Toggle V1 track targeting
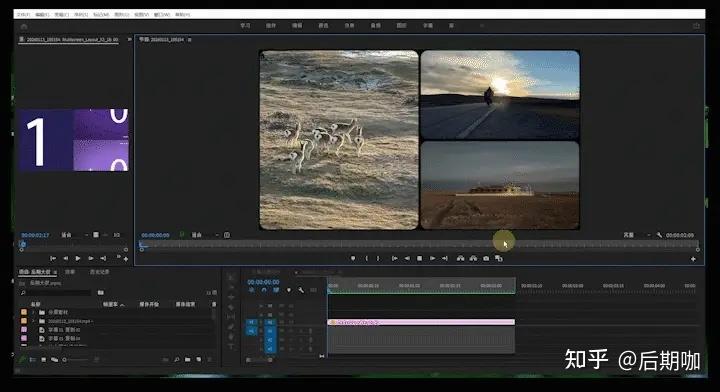The height and width of the screenshot is (392, 720). pos(270,323)
